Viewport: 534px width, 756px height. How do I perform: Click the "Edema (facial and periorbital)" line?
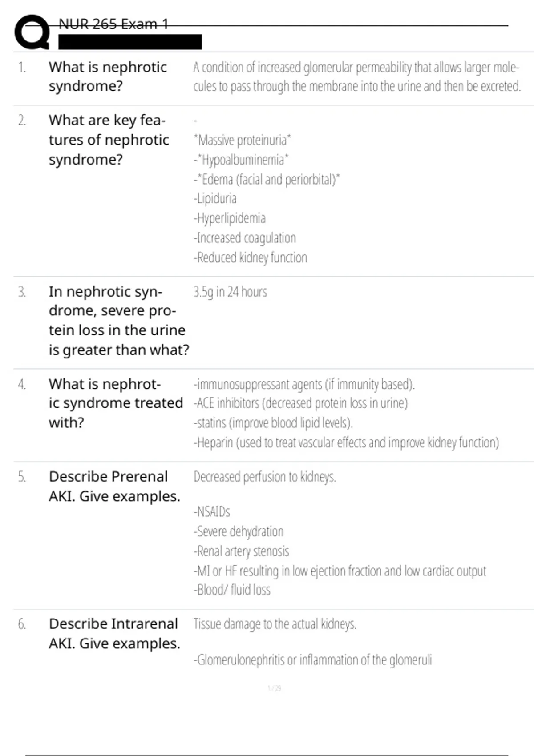[x=267, y=179]
